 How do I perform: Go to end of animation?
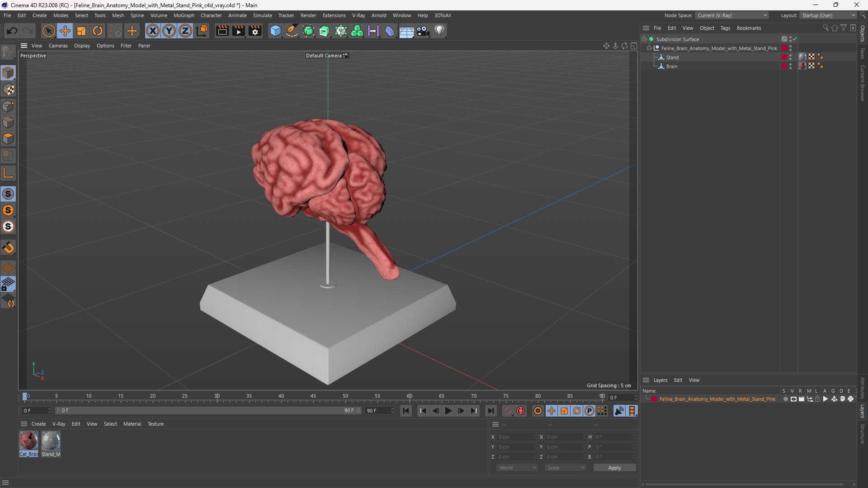[x=491, y=411]
